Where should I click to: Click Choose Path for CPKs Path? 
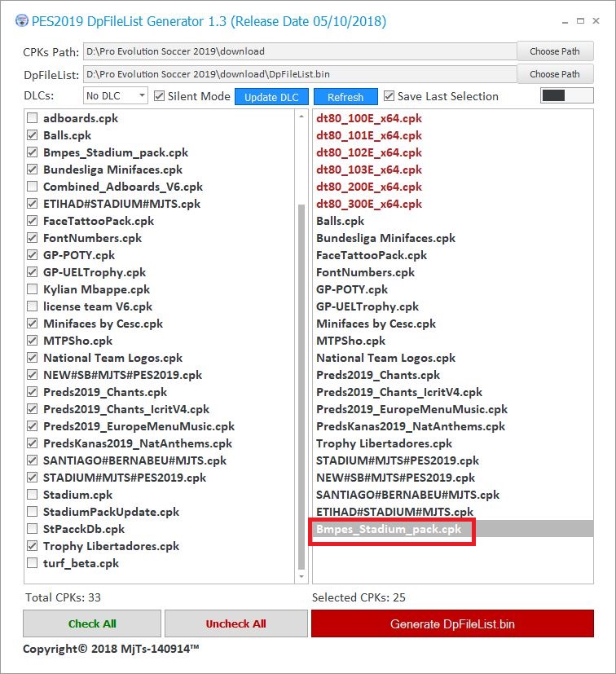pyautogui.click(x=555, y=51)
